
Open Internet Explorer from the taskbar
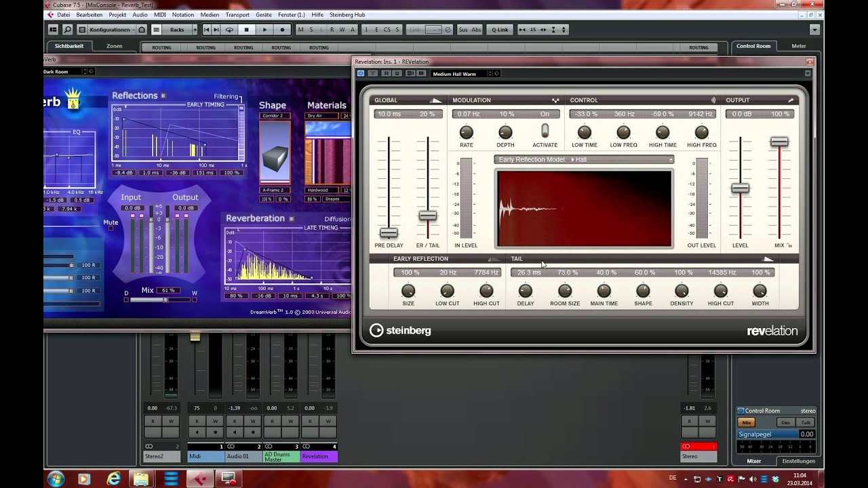[113, 479]
